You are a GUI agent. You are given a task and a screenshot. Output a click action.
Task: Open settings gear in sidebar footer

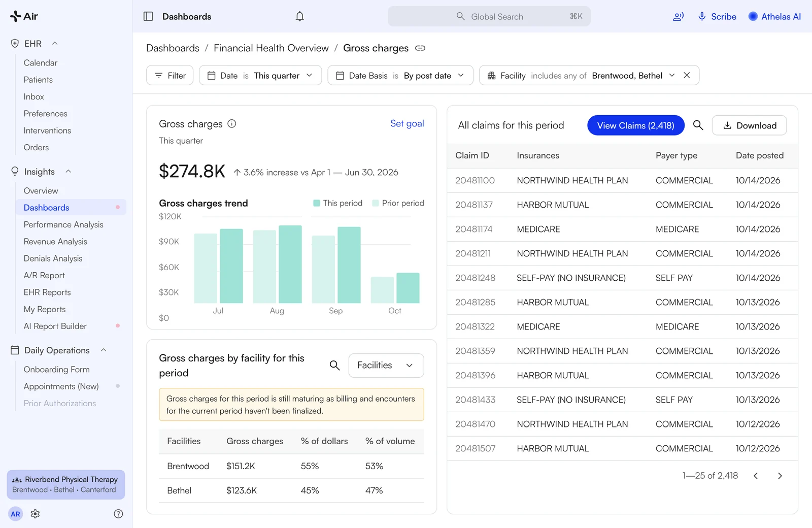35,514
